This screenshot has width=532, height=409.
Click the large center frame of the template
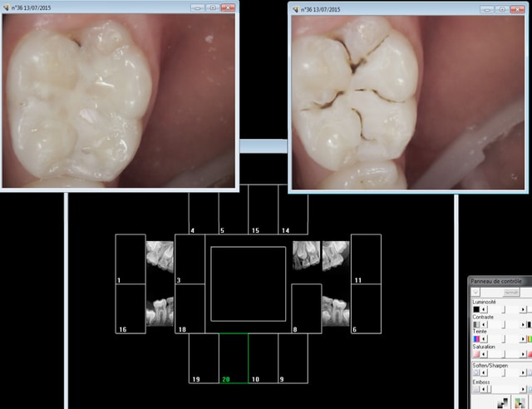[248, 283]
